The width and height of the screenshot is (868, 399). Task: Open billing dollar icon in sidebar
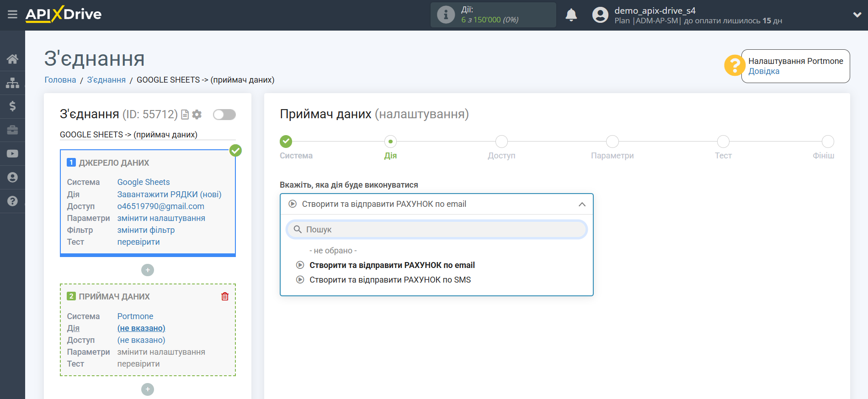[12, 106]
